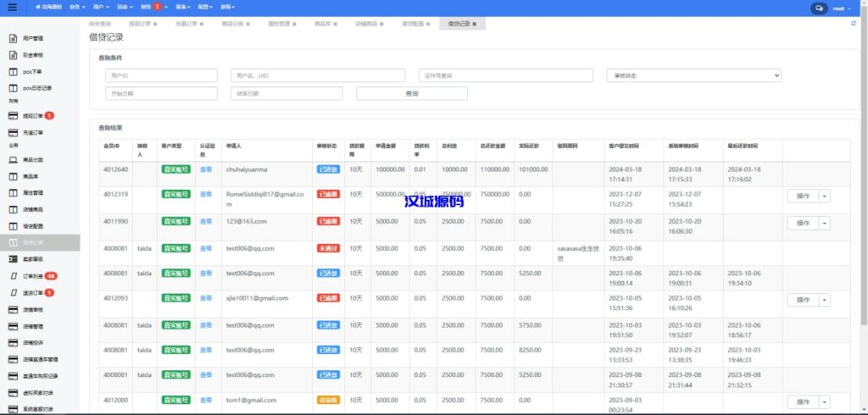Expand 操作 arrow for tom1@gmail.com row

[x=825, y=401]
